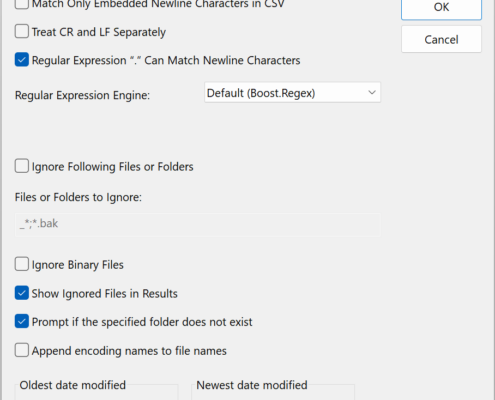Click the "Treat CR and LF Separately" label text
This screenshot has height=400, width=495.
click(x=99, y=32)
